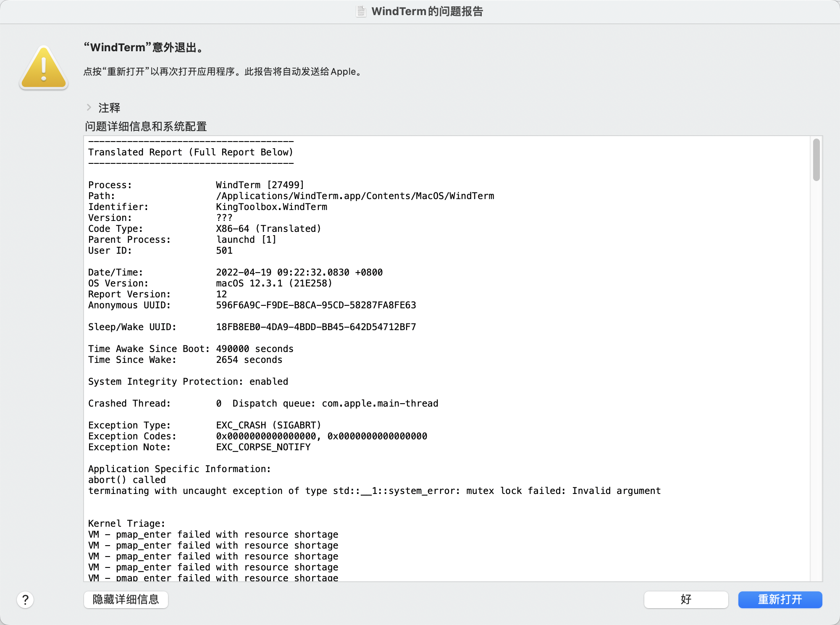Dismiss the report with the 好 button
This screenshot has height=625, width=840.
coord(685,600)
